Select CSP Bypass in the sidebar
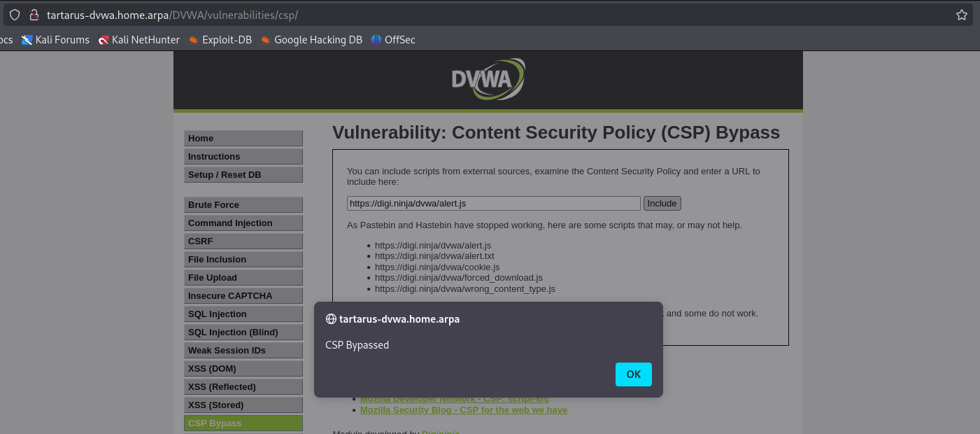Image resolution: width=980 pixels, height=434 pixels. coord(243,423)
